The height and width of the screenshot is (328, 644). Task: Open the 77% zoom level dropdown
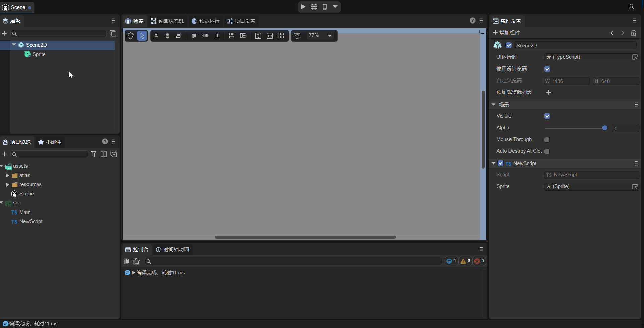pyautogui.click(x=330, y=36)
